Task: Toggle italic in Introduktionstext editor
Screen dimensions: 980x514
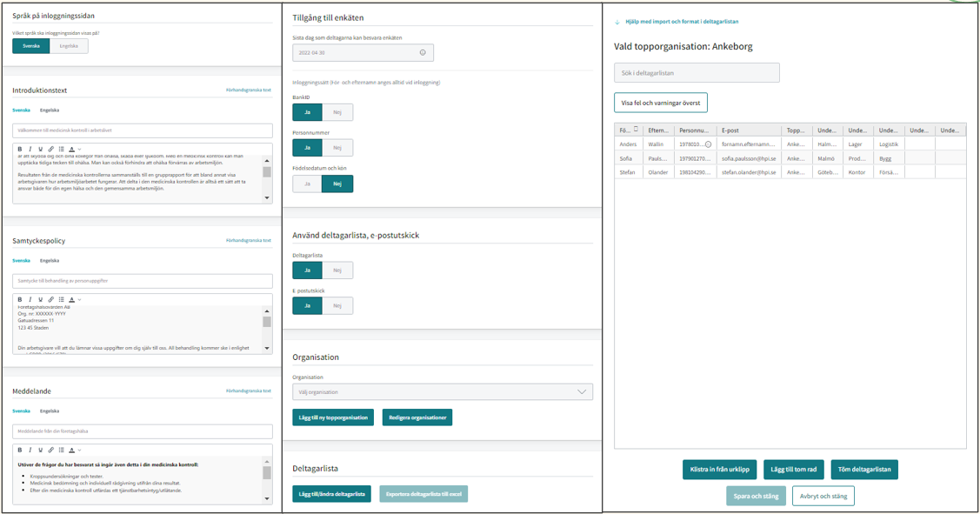Action: coord(30,150)
